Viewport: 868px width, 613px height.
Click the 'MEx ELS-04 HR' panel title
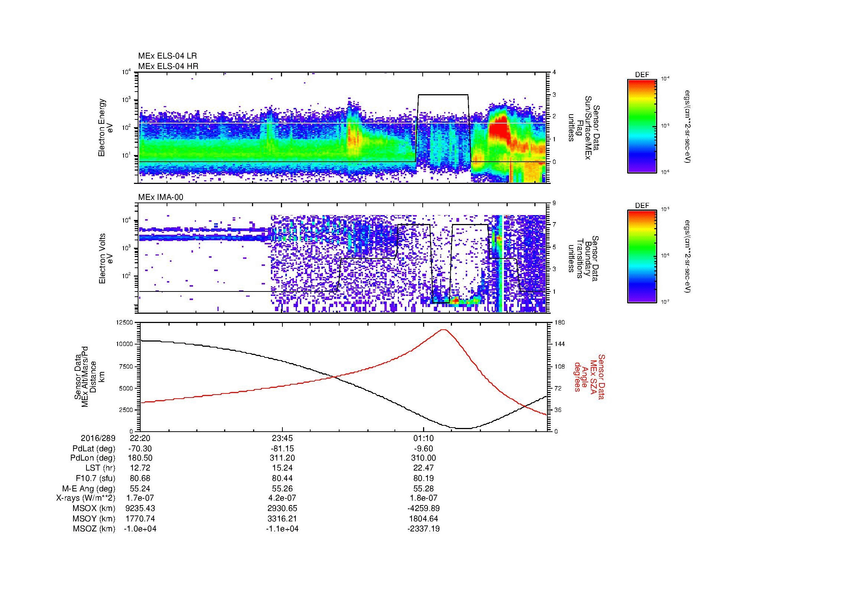[168, 66]
